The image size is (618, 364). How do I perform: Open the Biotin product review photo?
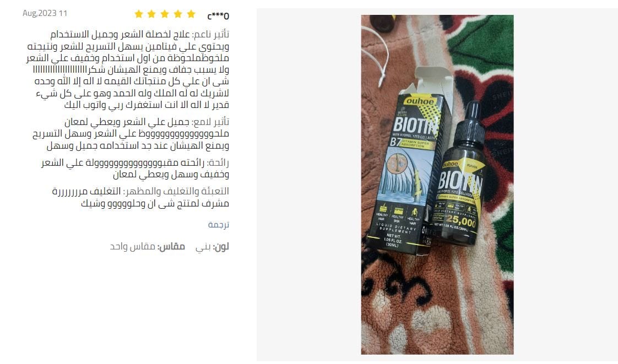click(x=437, y=184)
